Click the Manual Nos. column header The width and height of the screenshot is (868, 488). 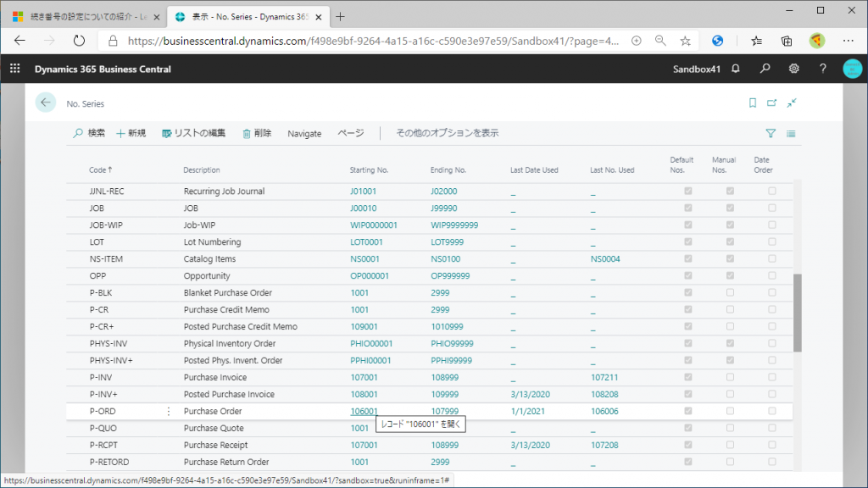click(x=724, y=165)
